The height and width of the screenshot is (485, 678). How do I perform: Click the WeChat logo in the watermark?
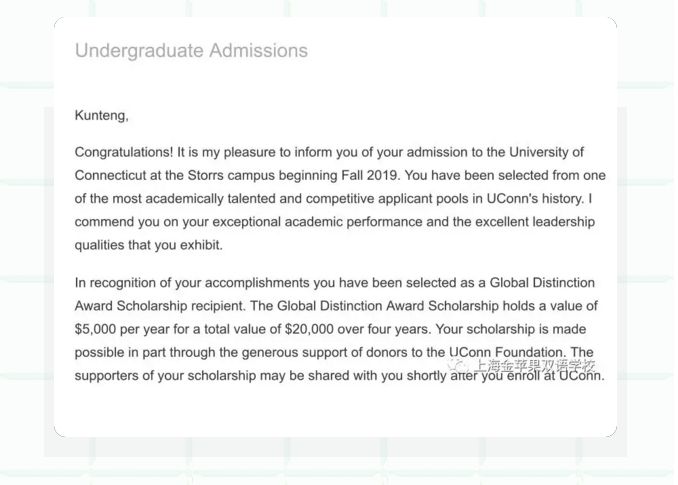[457, 366]
